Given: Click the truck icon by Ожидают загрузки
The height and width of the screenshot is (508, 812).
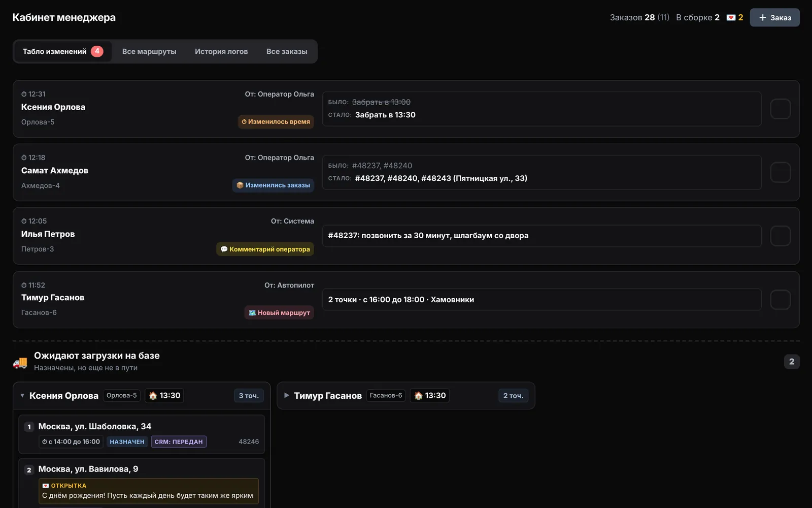Looking at the screenshot, I should (x=20, y=362).
